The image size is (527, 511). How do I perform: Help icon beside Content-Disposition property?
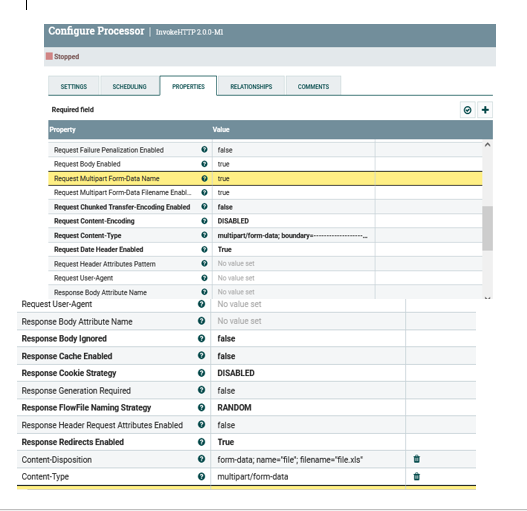[201, 459]
